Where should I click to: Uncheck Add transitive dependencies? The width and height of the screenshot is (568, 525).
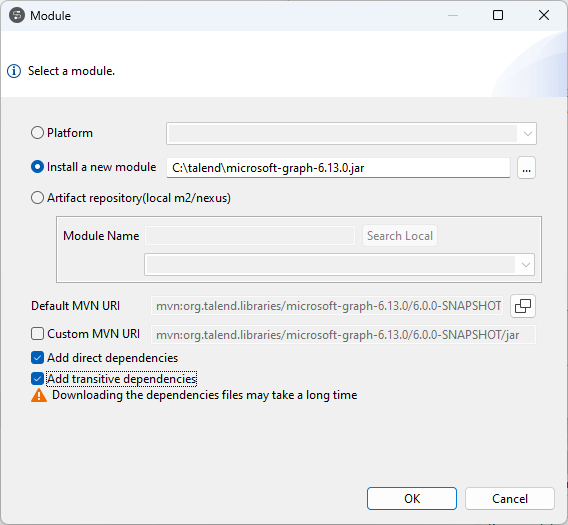pyautogui.click(x=37, y=379)
